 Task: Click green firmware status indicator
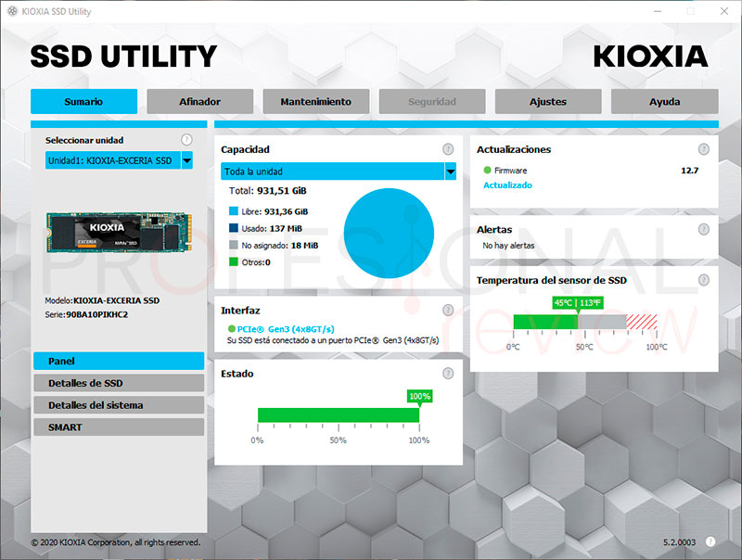tap(487, 170)
